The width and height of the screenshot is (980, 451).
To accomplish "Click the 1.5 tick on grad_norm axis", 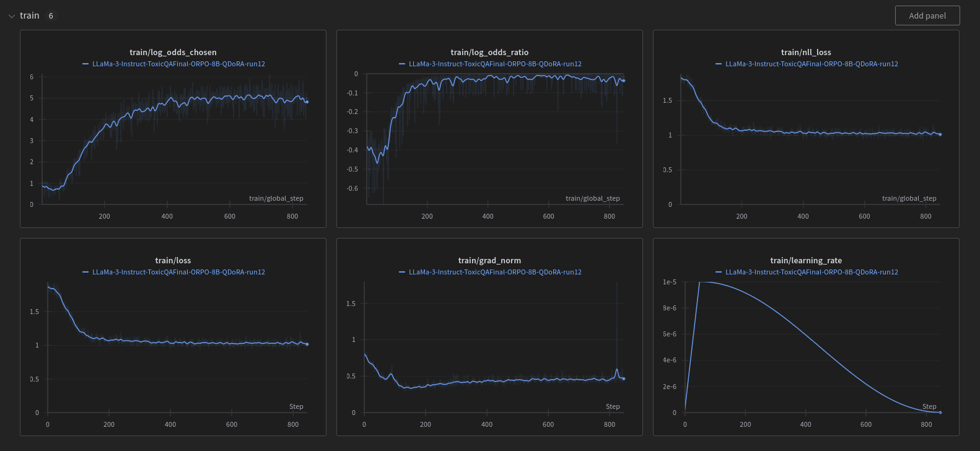I will click(x=351, y=304).
